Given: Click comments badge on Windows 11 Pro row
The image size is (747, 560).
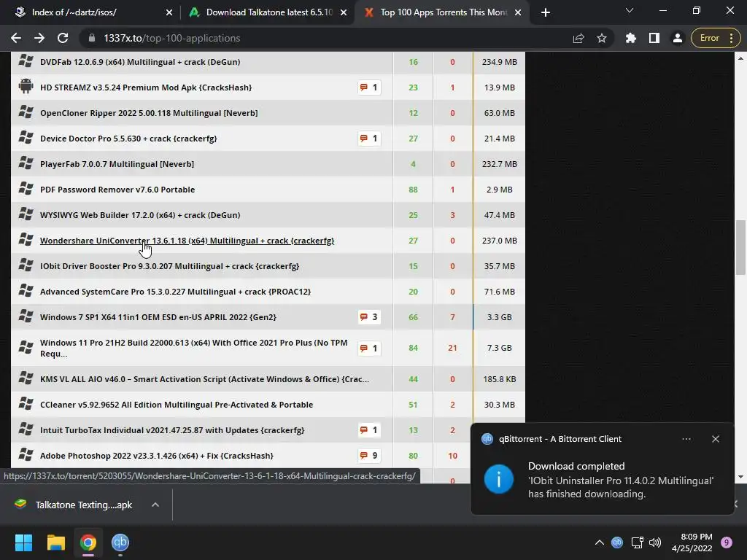Looking at the screenshot, I should [x=369, y=348].
